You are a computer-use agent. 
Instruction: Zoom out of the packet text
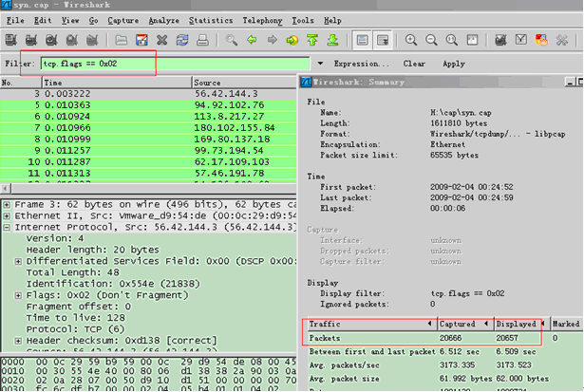pos(431,40)
